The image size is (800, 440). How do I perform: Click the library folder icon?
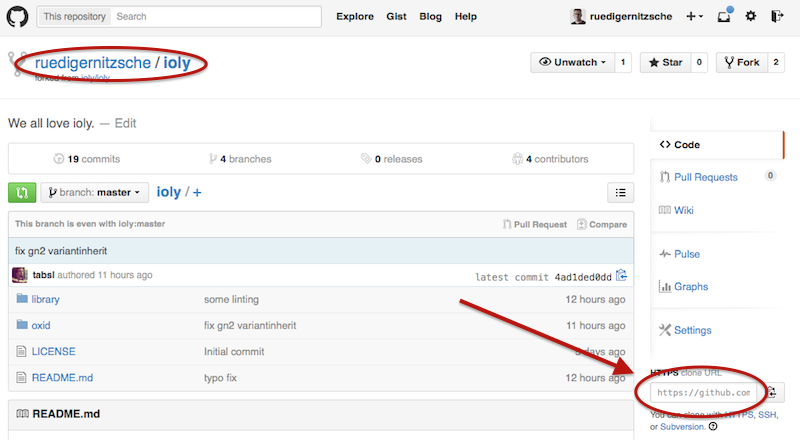[x=21, y=298]
